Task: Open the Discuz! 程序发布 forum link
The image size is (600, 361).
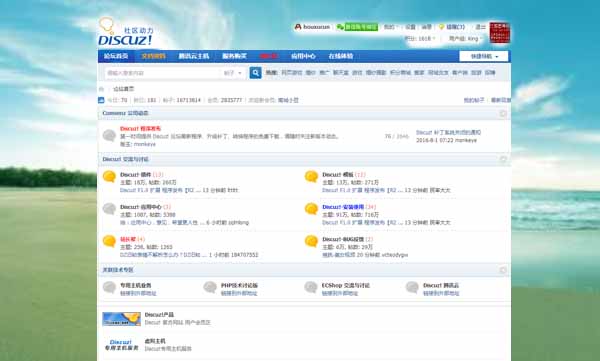Action: (x=140, y=129)
